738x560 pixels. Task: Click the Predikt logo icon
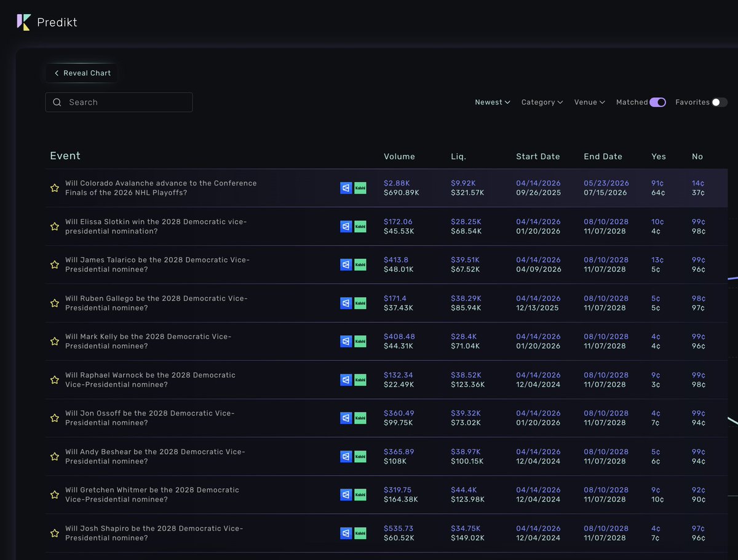coord(23,22)
